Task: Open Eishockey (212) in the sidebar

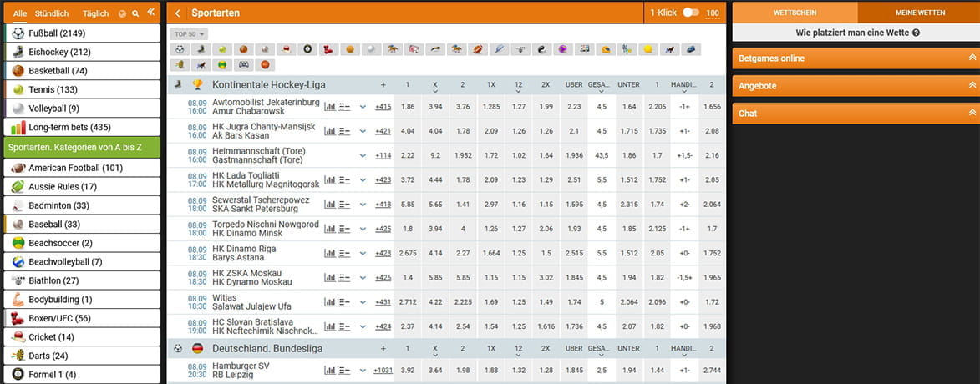Action: click(83, 52)
